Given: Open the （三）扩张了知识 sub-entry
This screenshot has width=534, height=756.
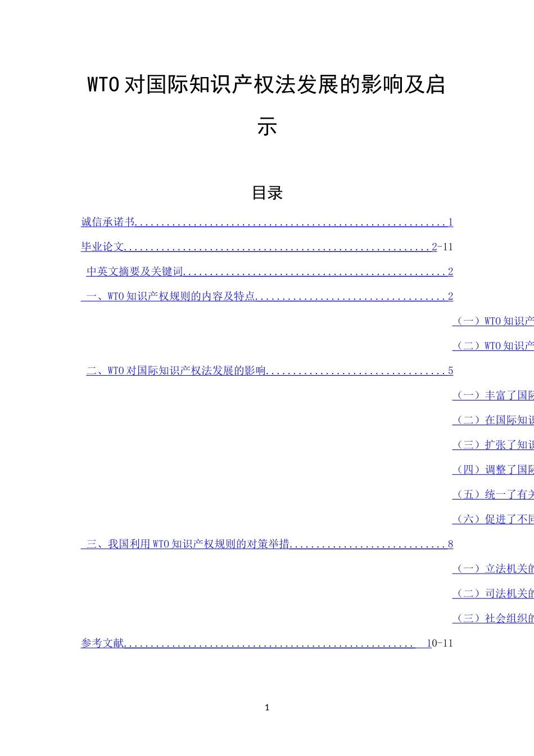Looking at the screenshot, I should pyautogui.click(x=493, y=445).
